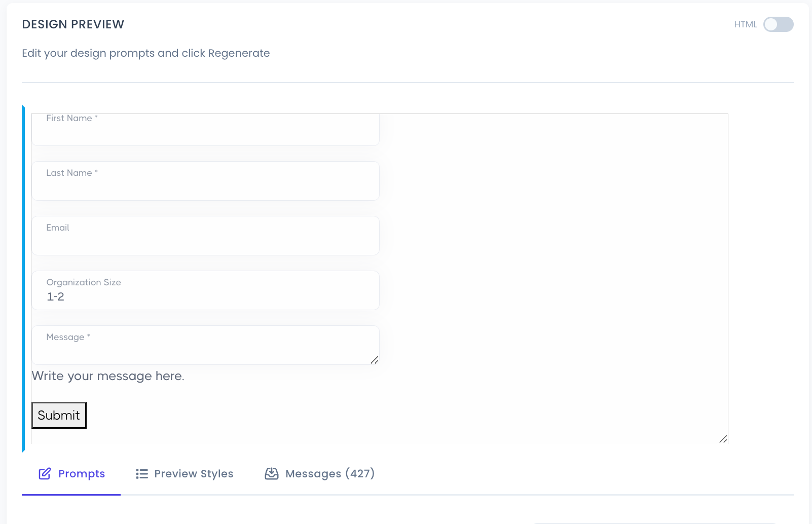
Task: Click the inbox icon beside Messages
Action: click(x=271, y=473)
